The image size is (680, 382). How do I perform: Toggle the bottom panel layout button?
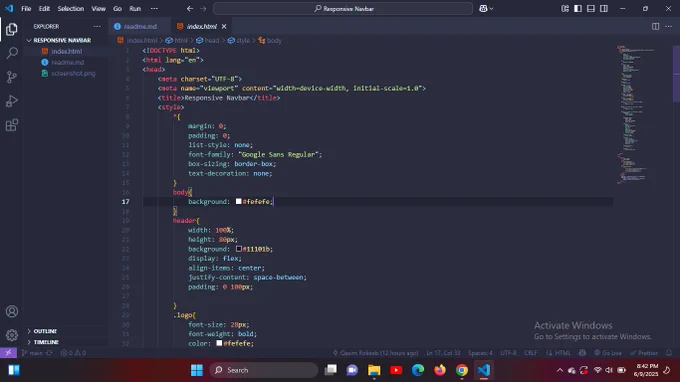click(x=591, y=9)
